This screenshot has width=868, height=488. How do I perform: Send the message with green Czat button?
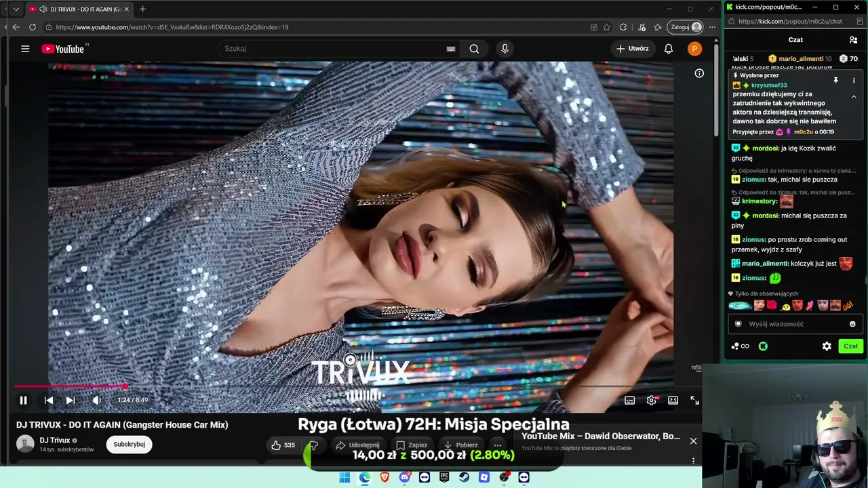click(x=850, y=346)
